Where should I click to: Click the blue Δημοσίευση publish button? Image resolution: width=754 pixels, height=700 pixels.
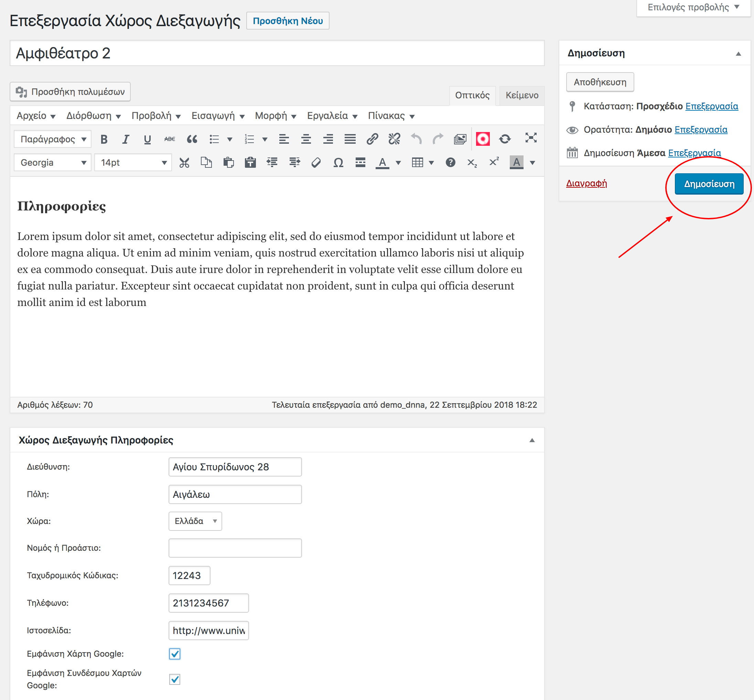(709, 184)
